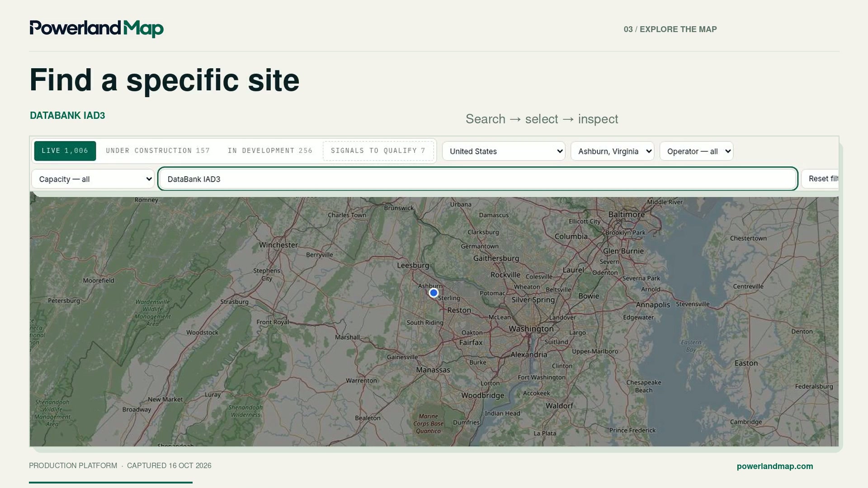
Task: Click the DATABANK IAD3 subtitle text
Action: click(x=67, y=116)
